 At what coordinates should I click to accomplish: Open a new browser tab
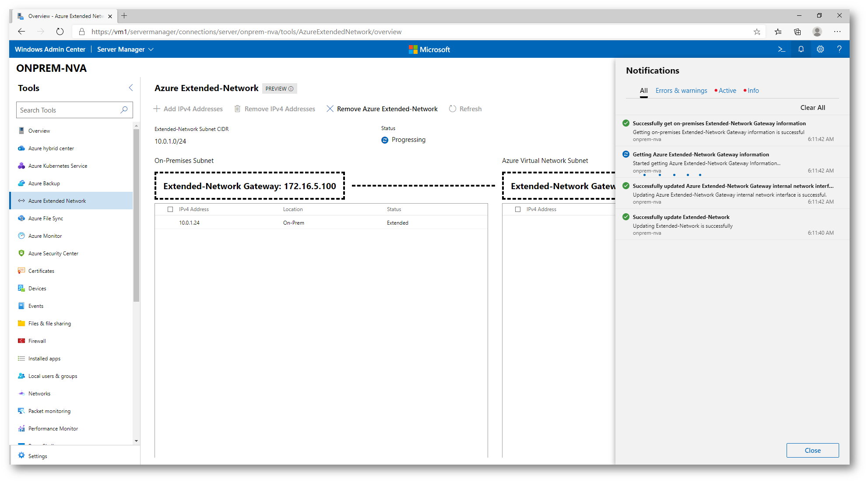pyautogui.click(x=124, y=16)
